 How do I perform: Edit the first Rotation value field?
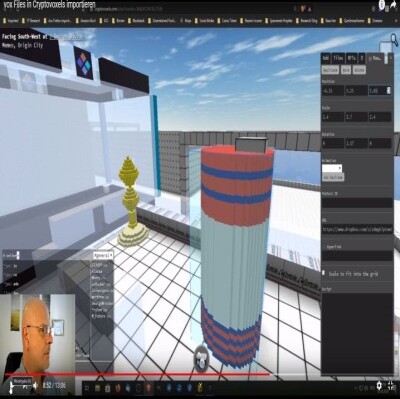click(333, 143)
